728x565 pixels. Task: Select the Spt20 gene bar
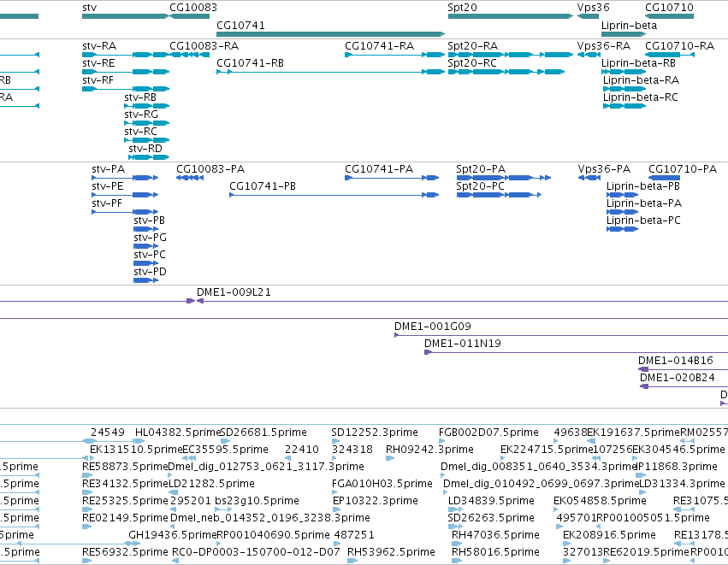coord(510,16)
